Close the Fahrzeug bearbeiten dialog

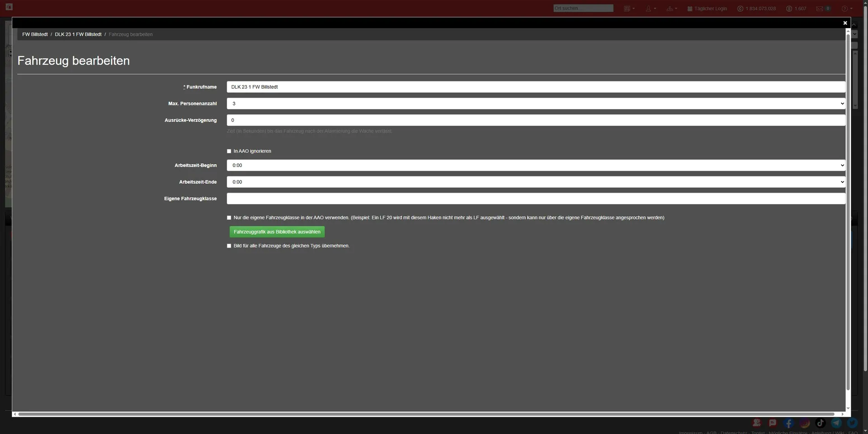click(845, 23)
